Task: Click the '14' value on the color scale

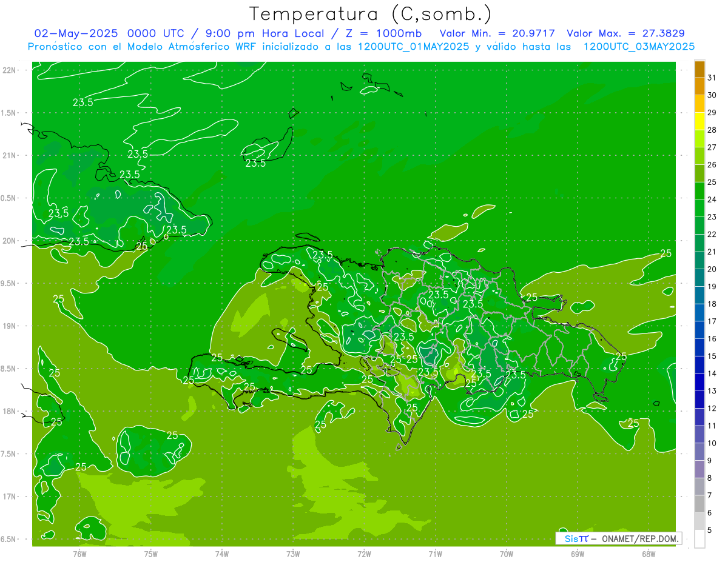Action: click(x=712, y=373)
